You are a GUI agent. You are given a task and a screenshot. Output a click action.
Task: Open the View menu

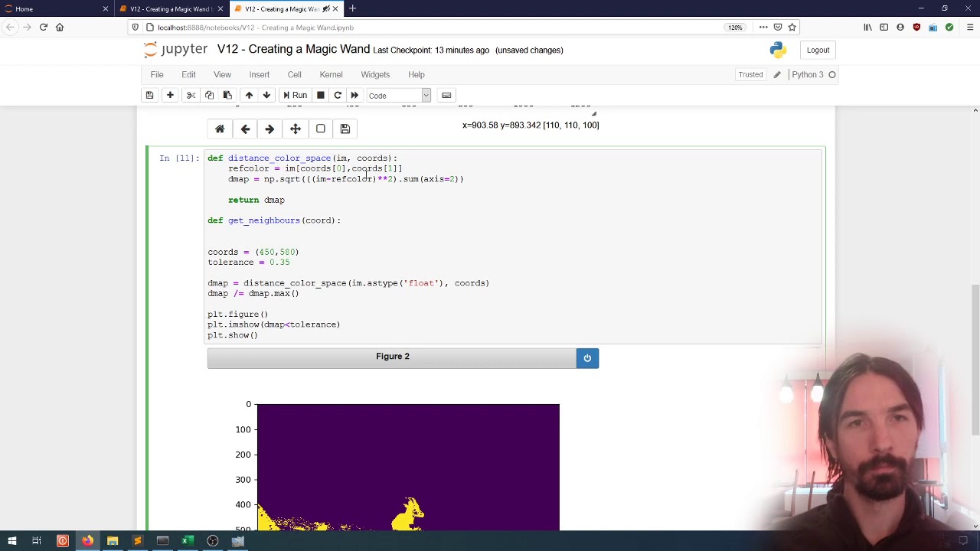(x=222, y=74)
